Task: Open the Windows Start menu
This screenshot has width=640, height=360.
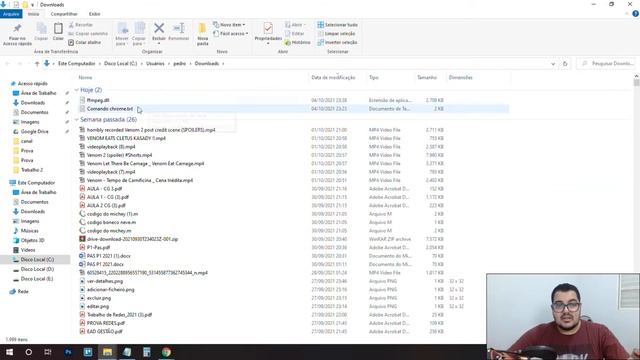Action: 9,352
